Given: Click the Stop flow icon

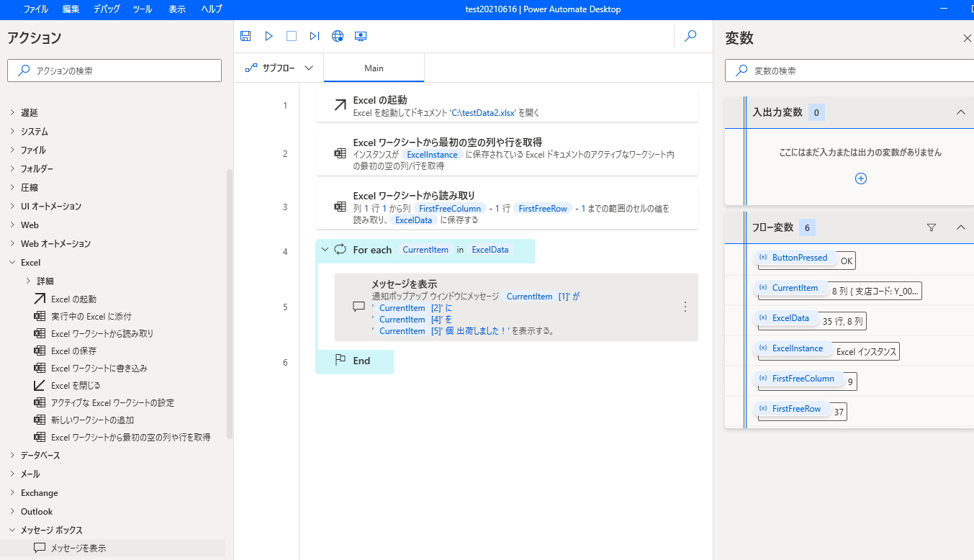Looking at the screenshot, I should click(292, 36).
